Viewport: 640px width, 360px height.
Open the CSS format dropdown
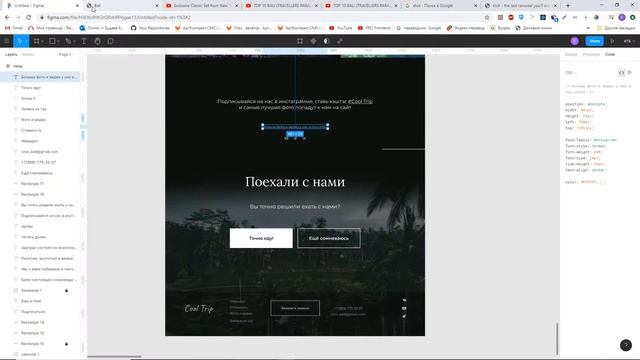point(570,73)
